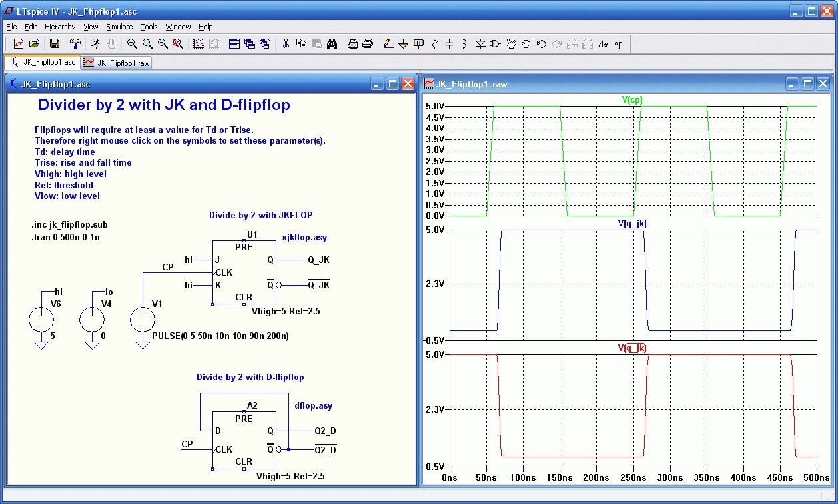Click the Zoom to Fit icon
This screenshot has height=504, width=838.
(x=178, y=44)
